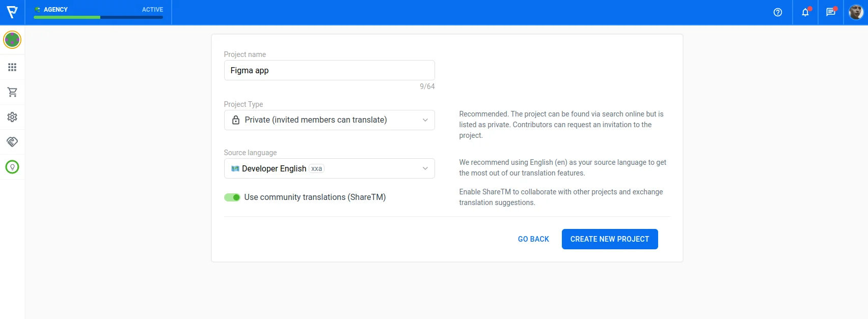The width and height of the screenshot is (868, 319).
Task: Open the notifications bell
Action: tap(805, 12)
